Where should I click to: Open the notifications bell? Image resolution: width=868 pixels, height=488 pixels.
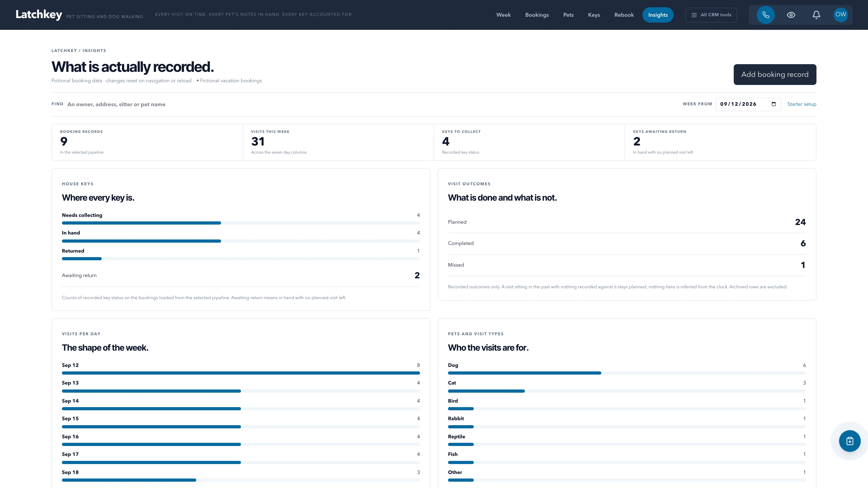pos(816,15)
